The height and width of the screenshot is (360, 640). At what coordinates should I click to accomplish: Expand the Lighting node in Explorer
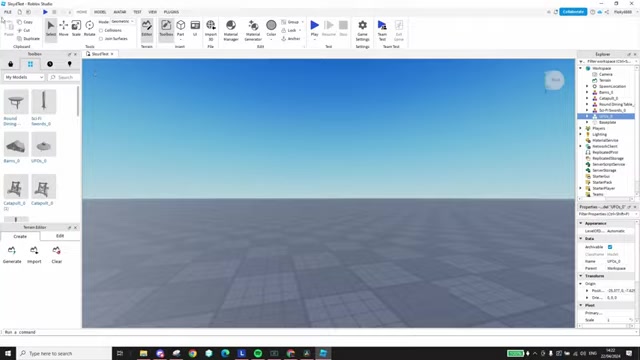pos(581,134)
